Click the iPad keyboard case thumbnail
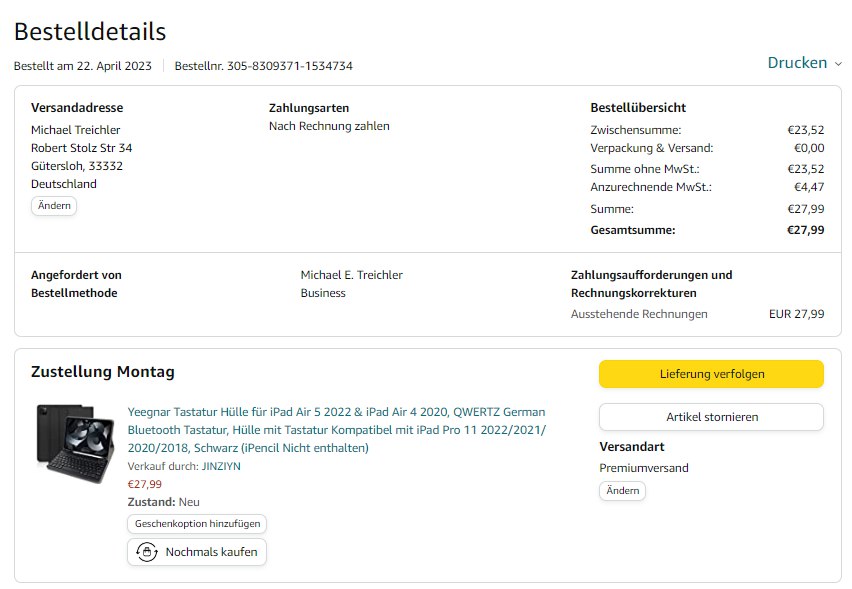 73,444
